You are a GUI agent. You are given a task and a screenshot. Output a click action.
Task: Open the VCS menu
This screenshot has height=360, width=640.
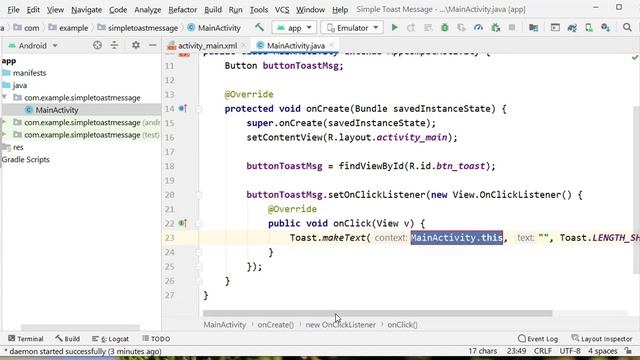[x=282, y=9]
